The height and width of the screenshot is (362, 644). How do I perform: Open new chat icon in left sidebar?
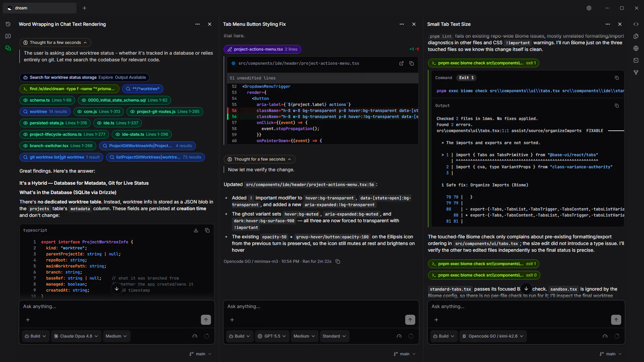tap(8, 36)
